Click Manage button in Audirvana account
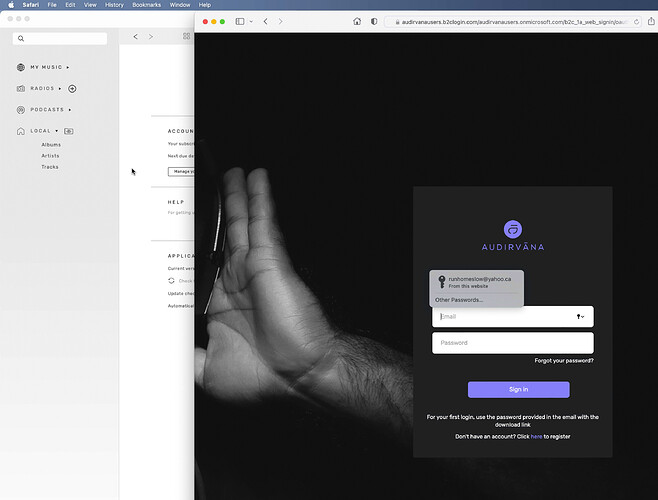Image resolution: width=658 pixels, height=500 pixels. [181, 171]
